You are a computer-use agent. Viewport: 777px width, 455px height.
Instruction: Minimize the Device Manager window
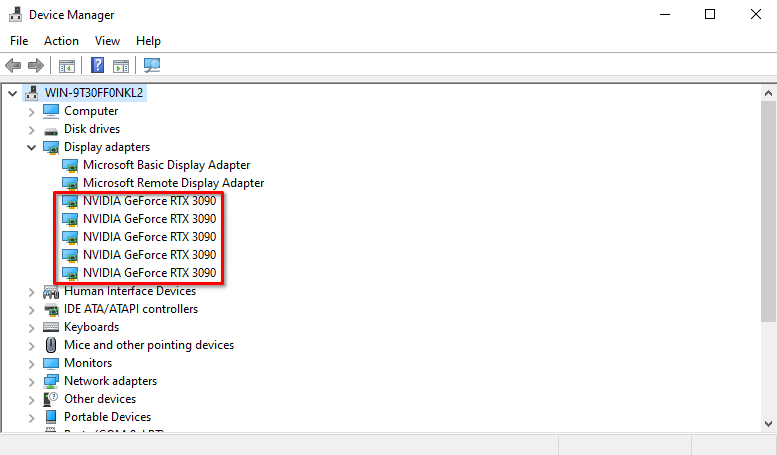click(665, 14)
